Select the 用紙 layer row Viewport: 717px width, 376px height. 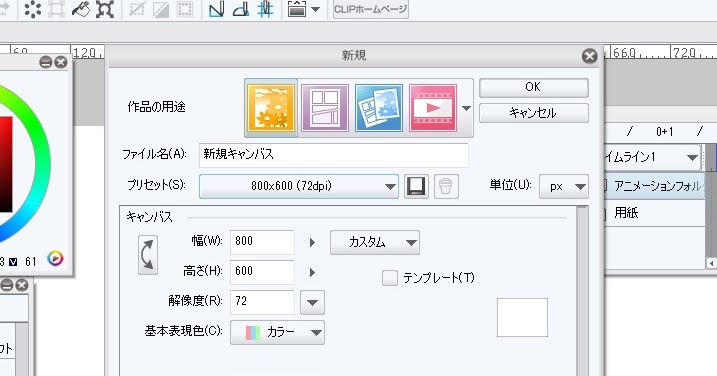[x=654, y=213]
